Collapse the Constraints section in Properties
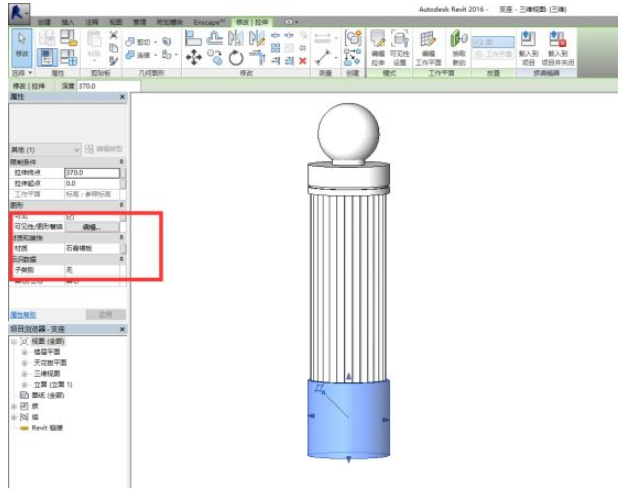The height and width of the screenshot is (490, 625). pyautogui.click(x=122, y=161)
